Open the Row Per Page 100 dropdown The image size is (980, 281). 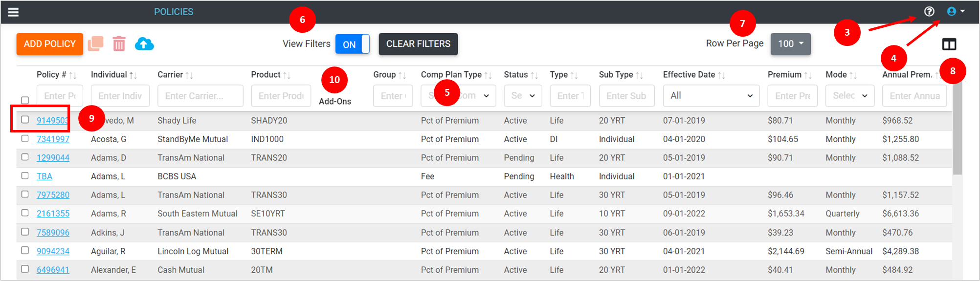click(x=791, y=44)
